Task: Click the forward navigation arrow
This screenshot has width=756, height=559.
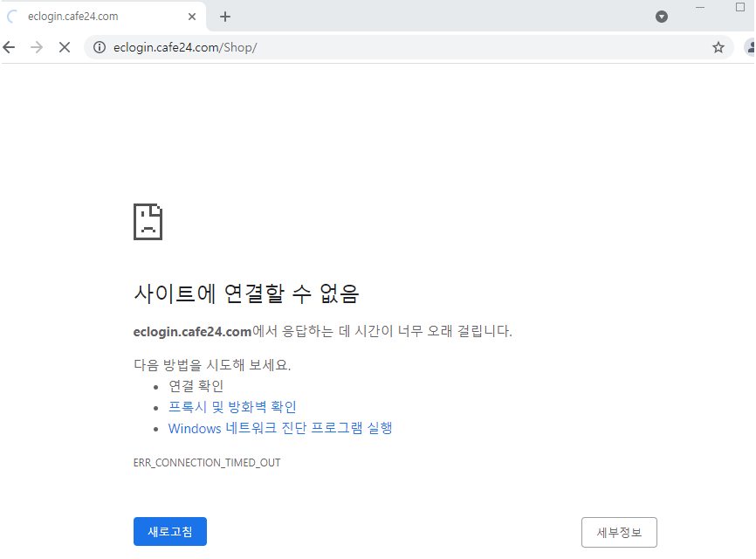Action: (x=37, y=47)
